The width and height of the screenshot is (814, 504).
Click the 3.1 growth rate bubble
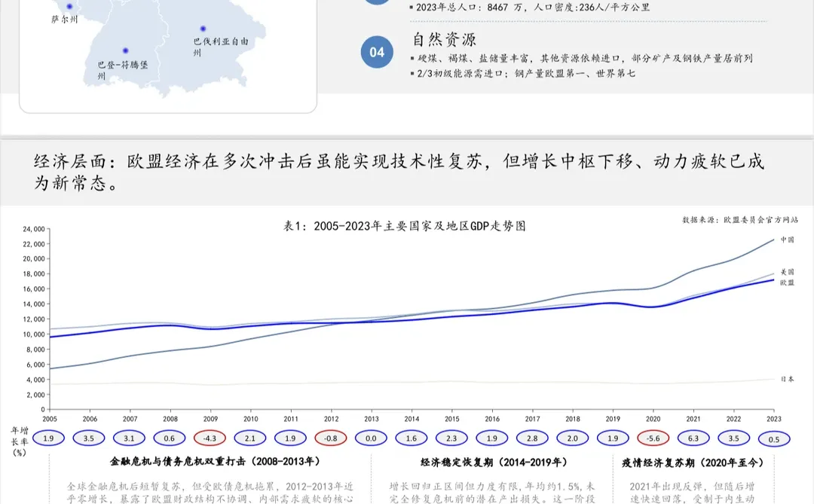click(130, 438)
